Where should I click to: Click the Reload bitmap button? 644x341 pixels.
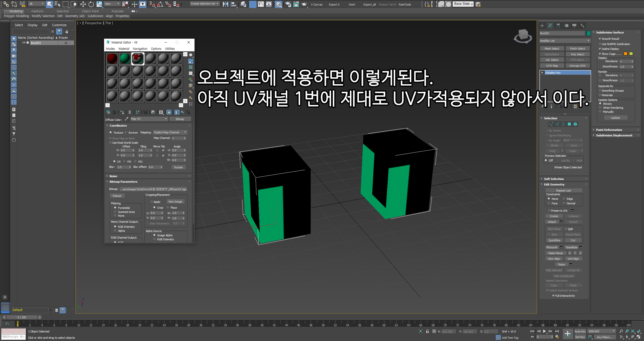[x=117, y=196]
